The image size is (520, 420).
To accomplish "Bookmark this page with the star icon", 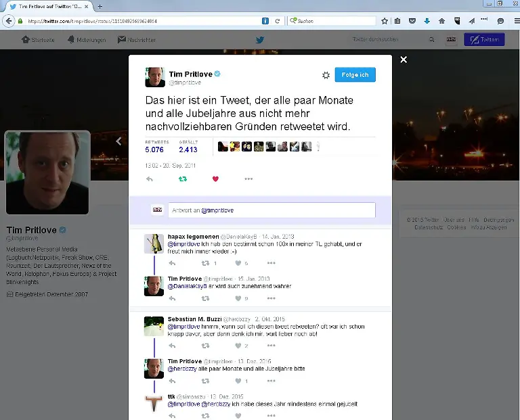I will pos(385,21).
